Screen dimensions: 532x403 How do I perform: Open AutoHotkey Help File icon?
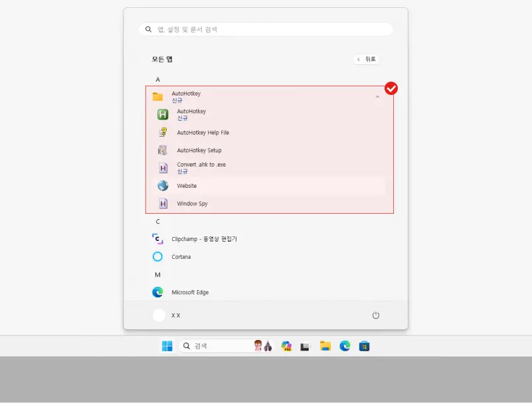click(163, 132)
